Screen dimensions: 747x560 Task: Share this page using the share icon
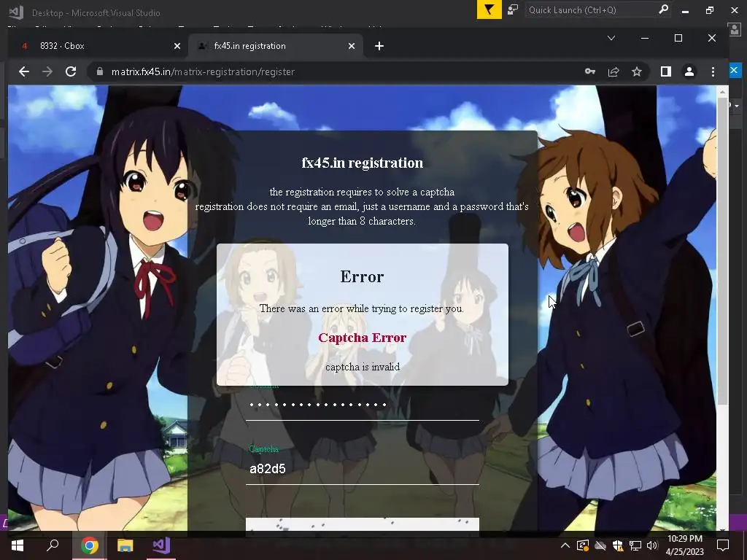(x=613, y=72)
